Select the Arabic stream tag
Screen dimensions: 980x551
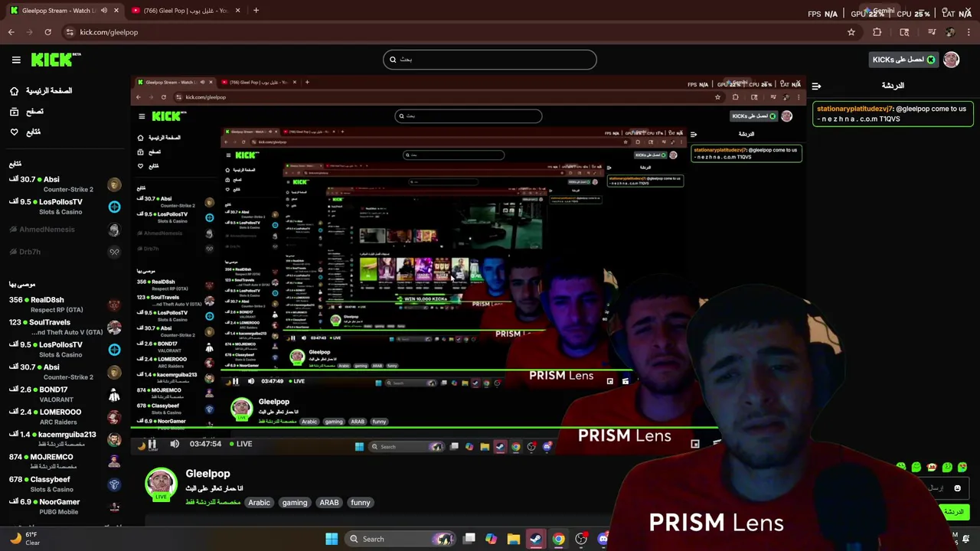(x=259, y=503)
